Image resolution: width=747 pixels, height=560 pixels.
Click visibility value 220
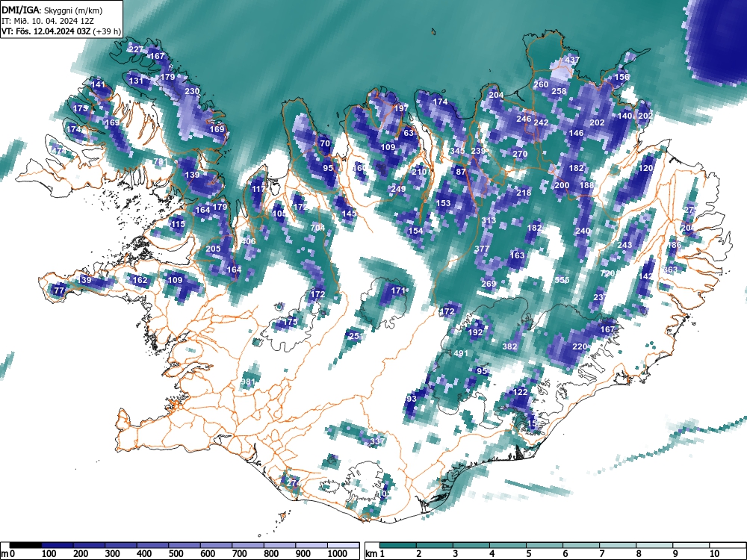click(x=580, y=346)
